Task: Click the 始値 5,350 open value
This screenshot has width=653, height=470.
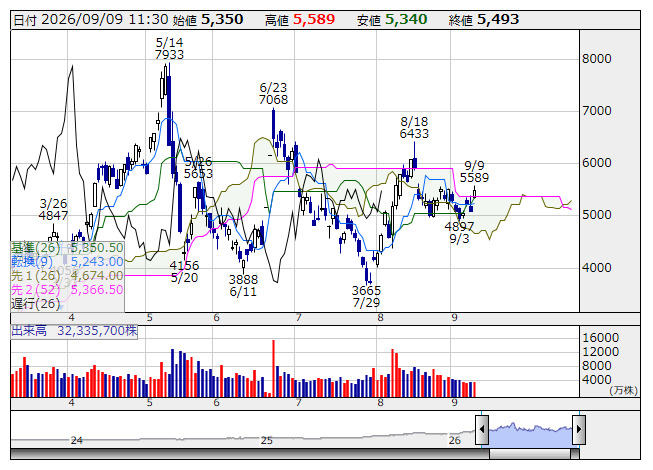Action: 208,20
